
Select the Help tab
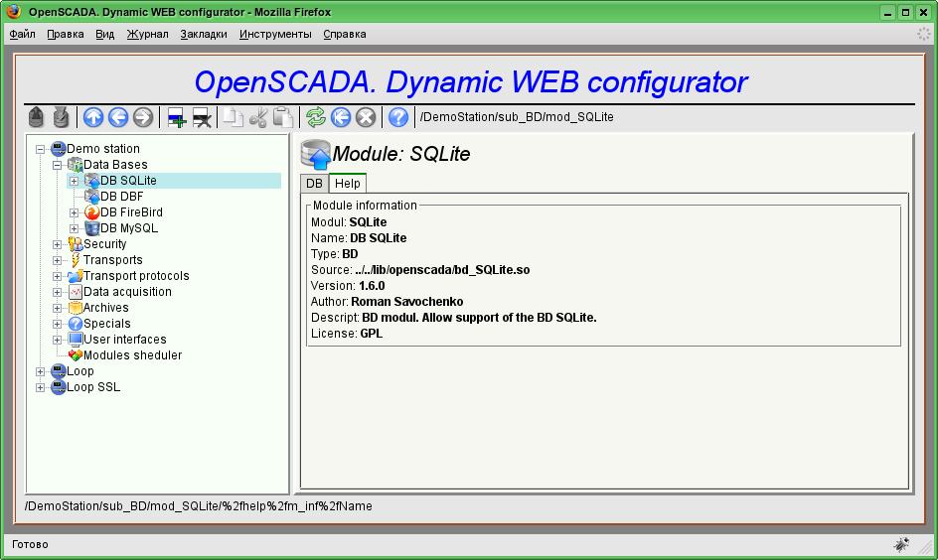(x=348, y=184)
